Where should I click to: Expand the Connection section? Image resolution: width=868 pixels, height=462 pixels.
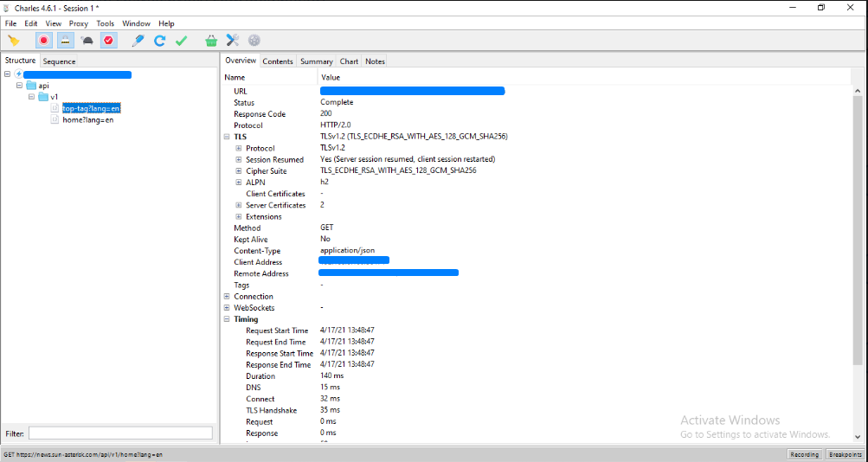[227, 297]
